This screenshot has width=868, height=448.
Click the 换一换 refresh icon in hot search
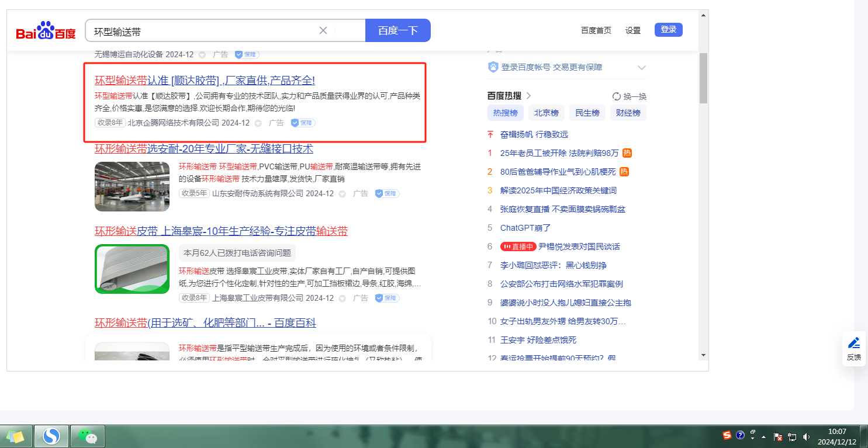[x=616, y=96]
